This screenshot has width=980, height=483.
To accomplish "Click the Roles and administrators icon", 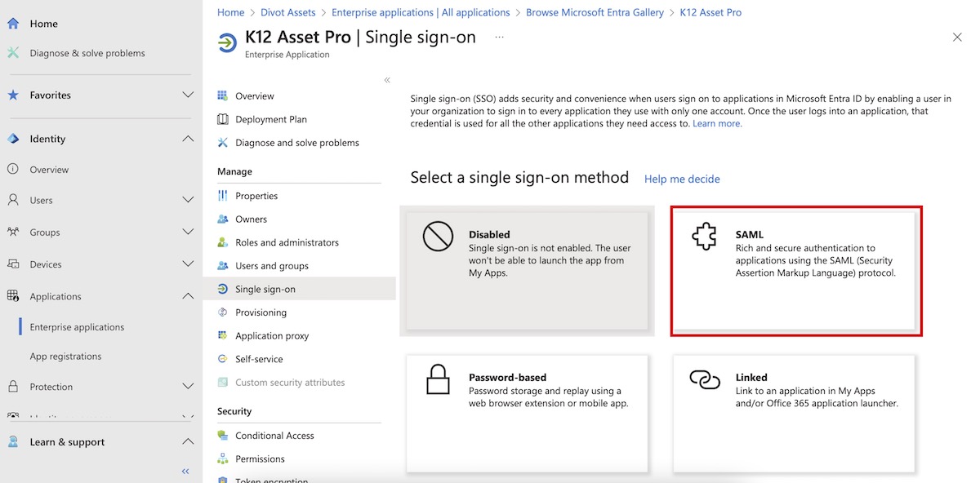I will [223, 242].
